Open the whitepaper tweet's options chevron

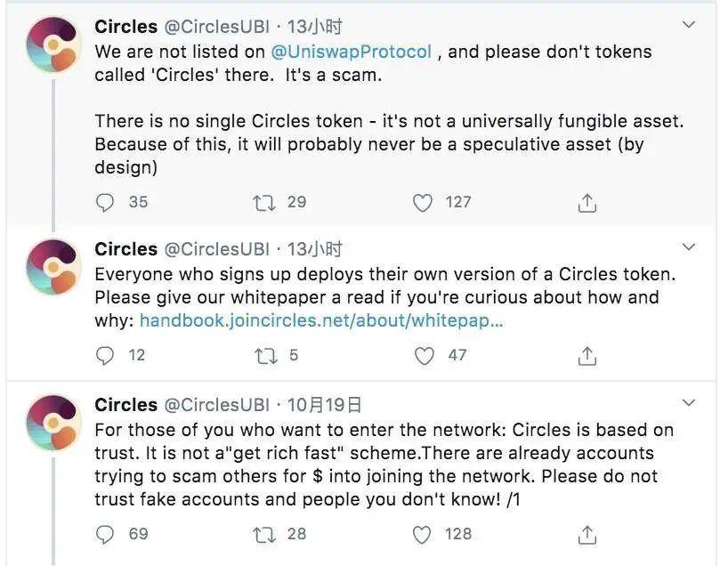pyautogui.click(x=688, y=247)
